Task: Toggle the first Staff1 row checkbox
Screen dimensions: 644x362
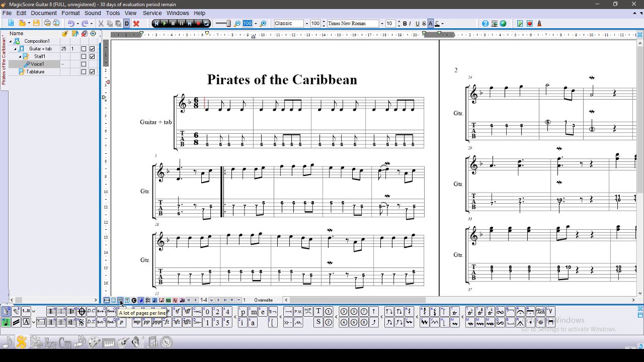Action: tap(84, 56)
